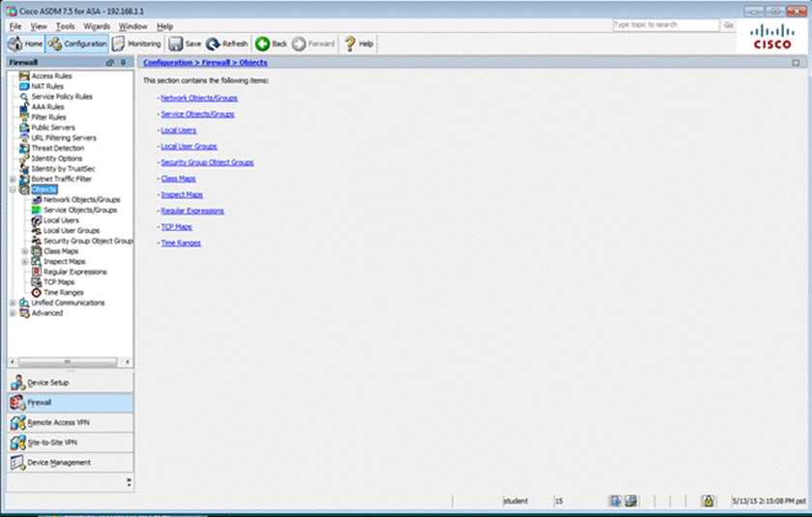Expand the Class Maps tree node

(x=24, y=251)
